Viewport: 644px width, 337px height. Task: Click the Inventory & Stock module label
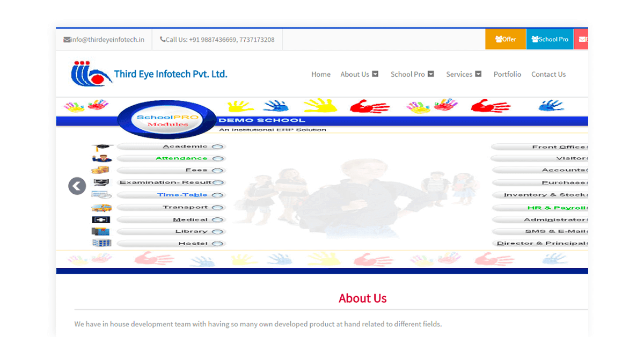[545, 195]
